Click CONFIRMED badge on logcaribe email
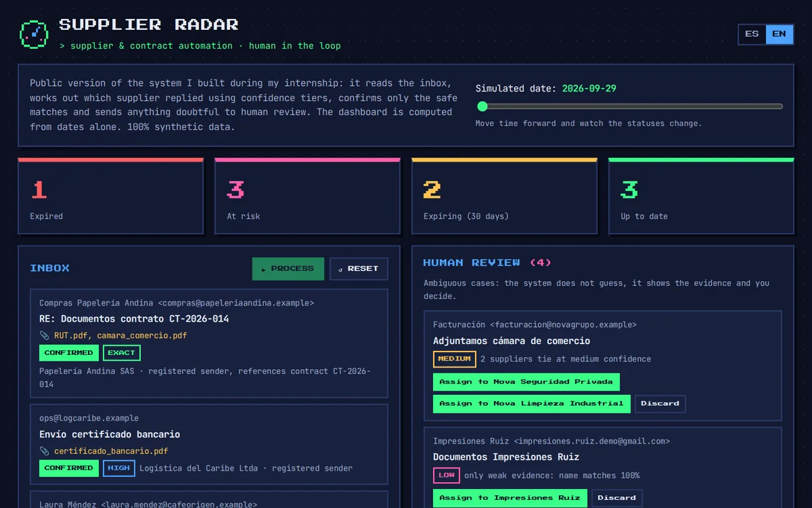 pos(69,468)
